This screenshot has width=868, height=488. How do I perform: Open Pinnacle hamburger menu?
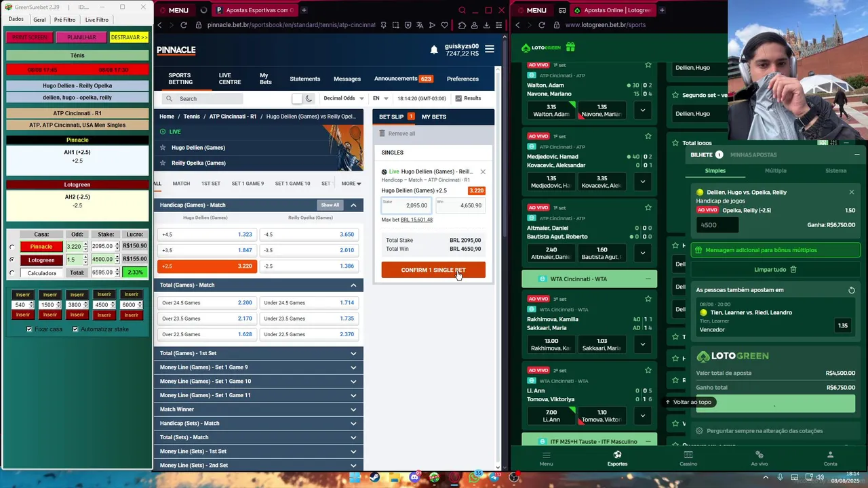click(490, 49)
